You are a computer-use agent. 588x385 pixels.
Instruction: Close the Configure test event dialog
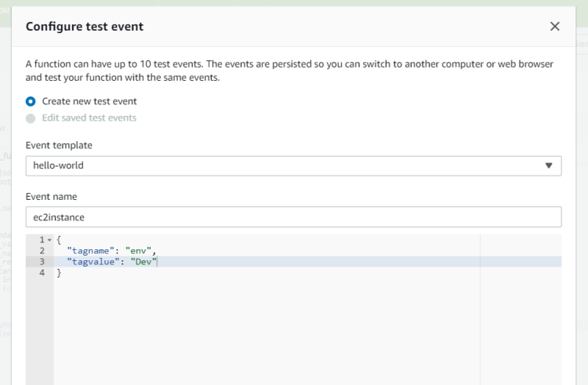pyautogui.click(x=554, y=26)
